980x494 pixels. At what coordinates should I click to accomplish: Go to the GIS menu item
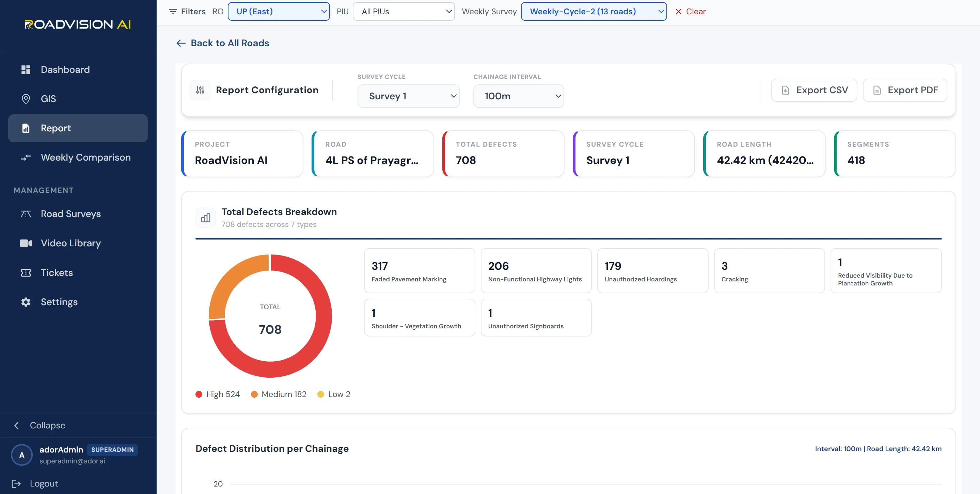click(78, 99)
